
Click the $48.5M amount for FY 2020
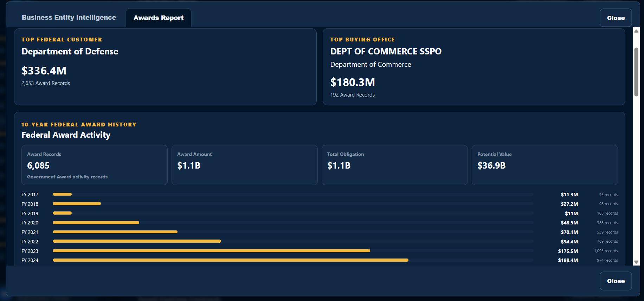click(569, 223)
